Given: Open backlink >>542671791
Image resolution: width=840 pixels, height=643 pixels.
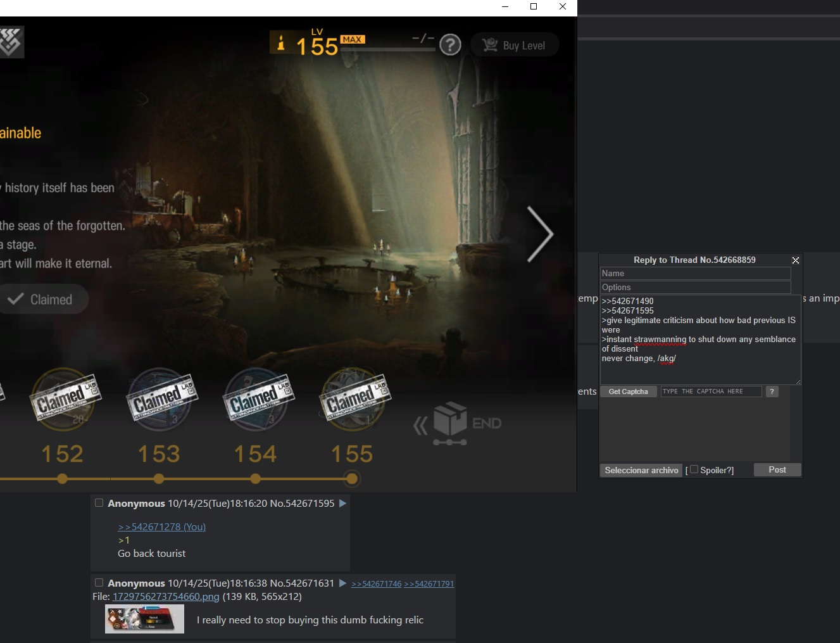Looking at the screenshot, I should pyautogui.click(x=429, y=583).
